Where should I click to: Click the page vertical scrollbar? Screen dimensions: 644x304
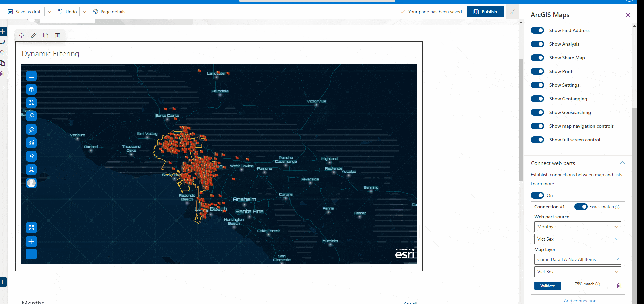click(521, 119)
